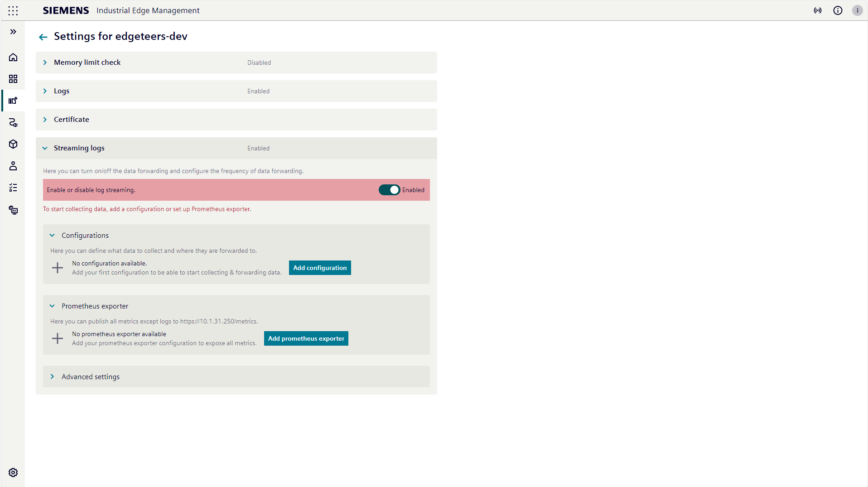Open the job status checklist icon

(x=13, y=188)
